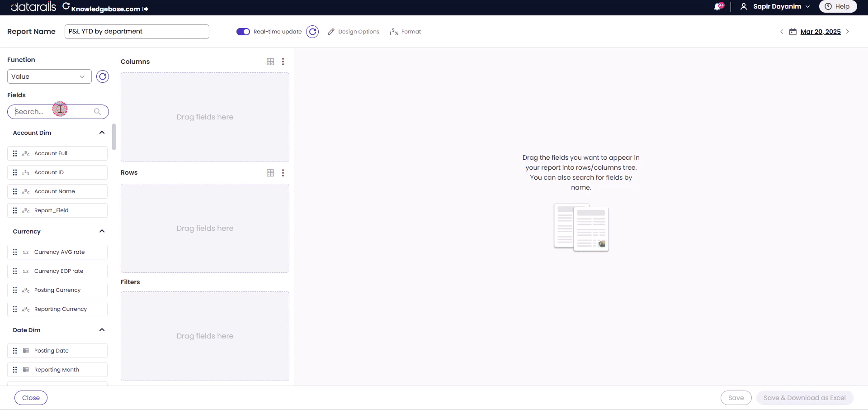Click the Help question mark icon
This screenshot has width=868, height=410.
pos(828,6)
